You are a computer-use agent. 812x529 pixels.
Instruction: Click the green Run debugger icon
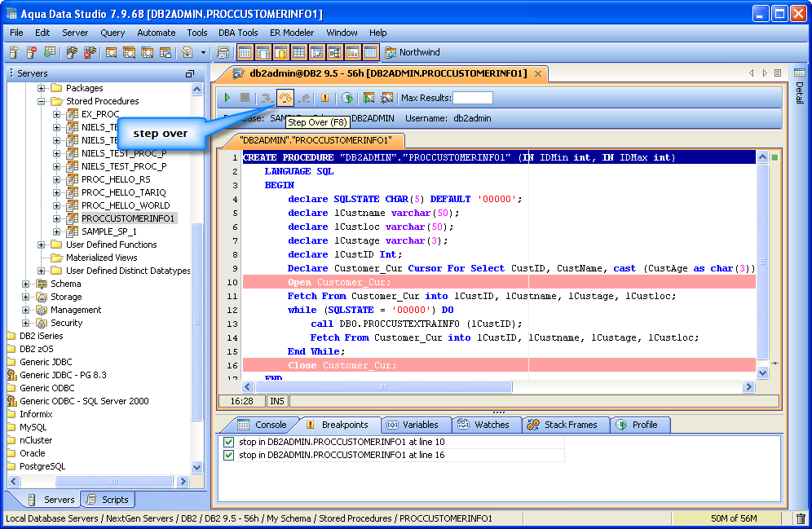227,98
